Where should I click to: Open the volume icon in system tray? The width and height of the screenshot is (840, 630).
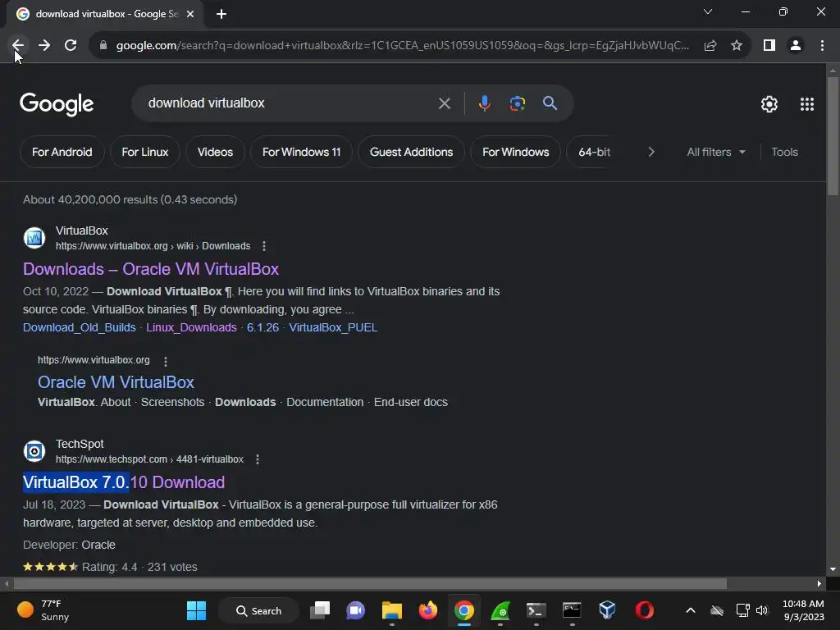click(762, 610)
